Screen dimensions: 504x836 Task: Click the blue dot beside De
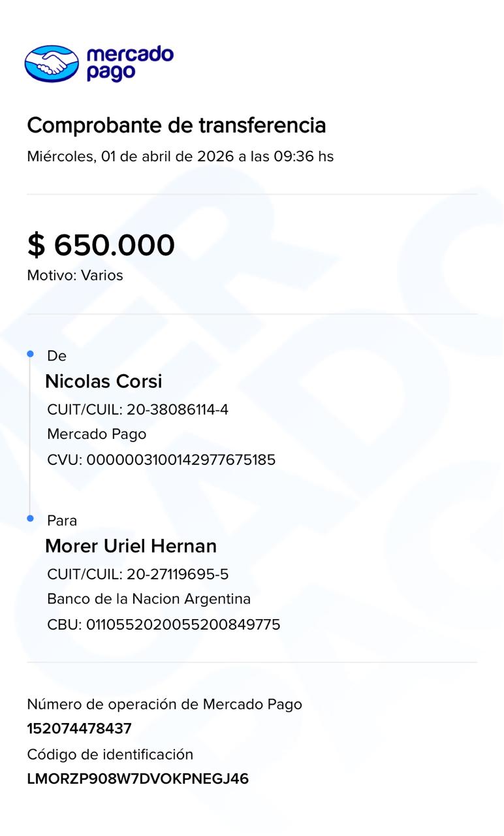pyautogui.click(x=30, y=354)
